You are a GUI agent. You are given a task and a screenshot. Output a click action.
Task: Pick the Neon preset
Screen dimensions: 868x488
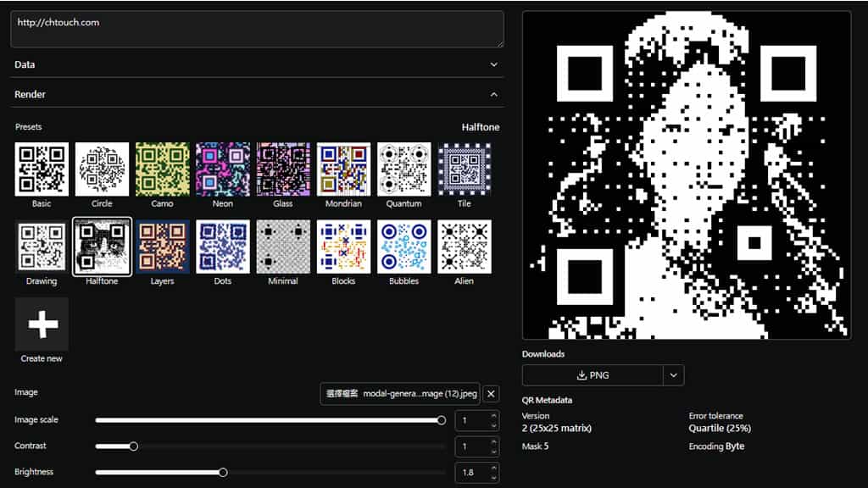[223, 169]
